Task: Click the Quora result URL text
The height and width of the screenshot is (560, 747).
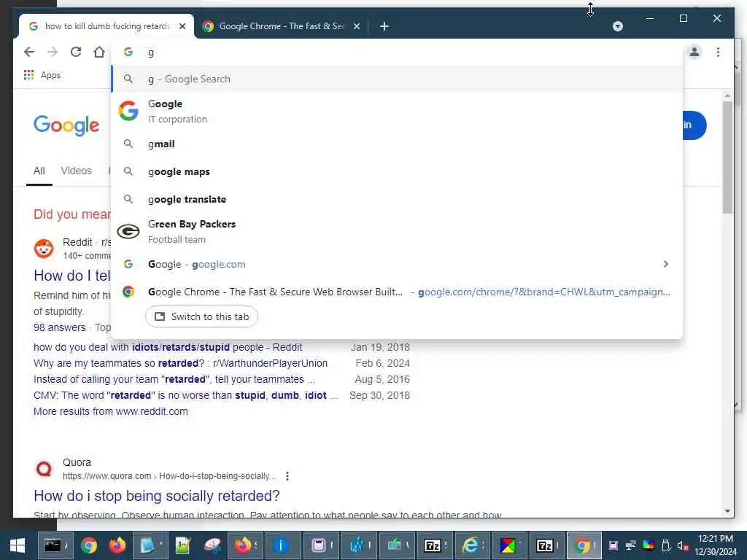Action: pos(169,475)
